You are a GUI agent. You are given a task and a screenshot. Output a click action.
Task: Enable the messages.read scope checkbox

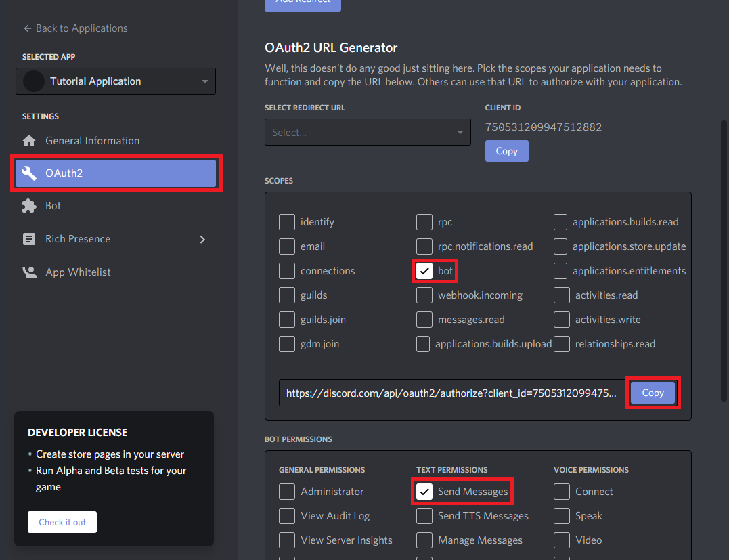[424, 320]
